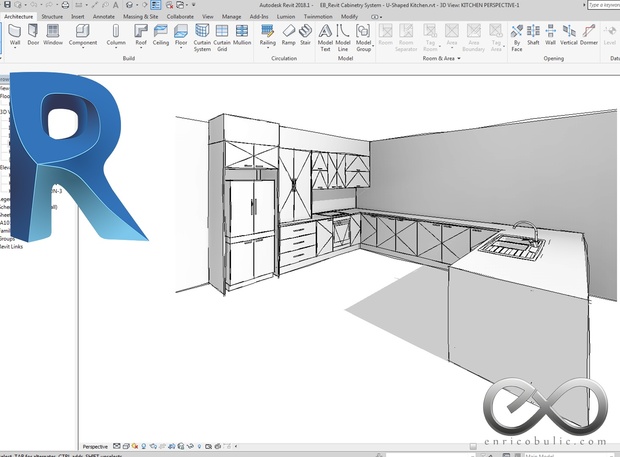Screen dimensions: 620x457
Task: Select the Shaft opening tool
Action: (533, 35)
